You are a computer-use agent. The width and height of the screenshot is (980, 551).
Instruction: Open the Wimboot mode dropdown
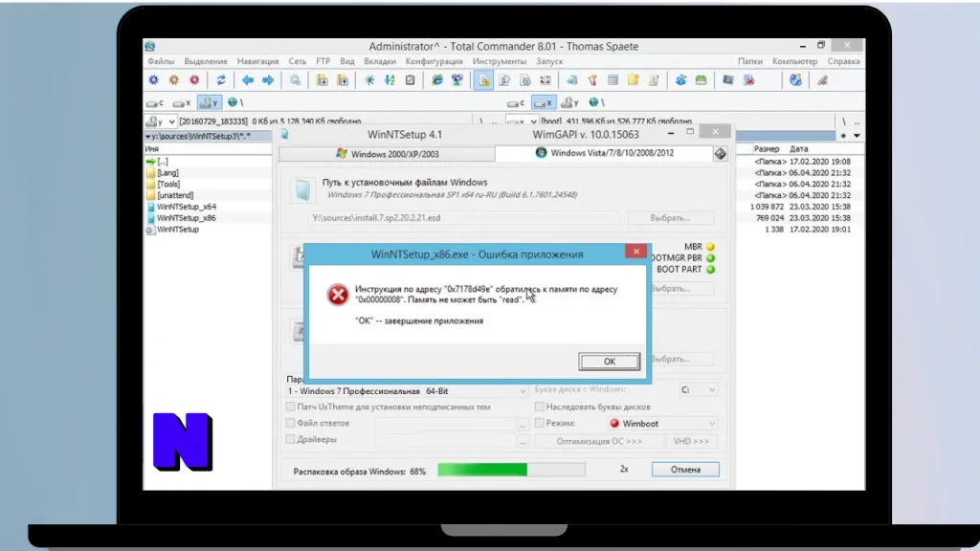(662, 424)
